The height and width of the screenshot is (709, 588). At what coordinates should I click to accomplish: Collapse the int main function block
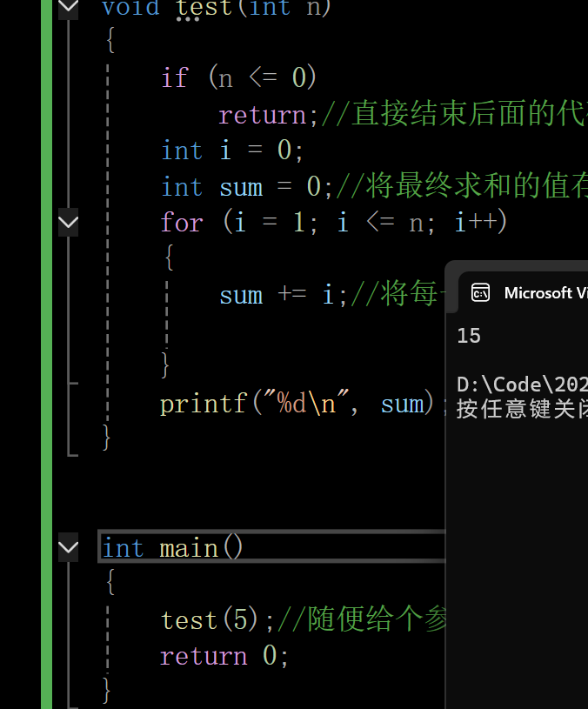[x=68, y=547]
